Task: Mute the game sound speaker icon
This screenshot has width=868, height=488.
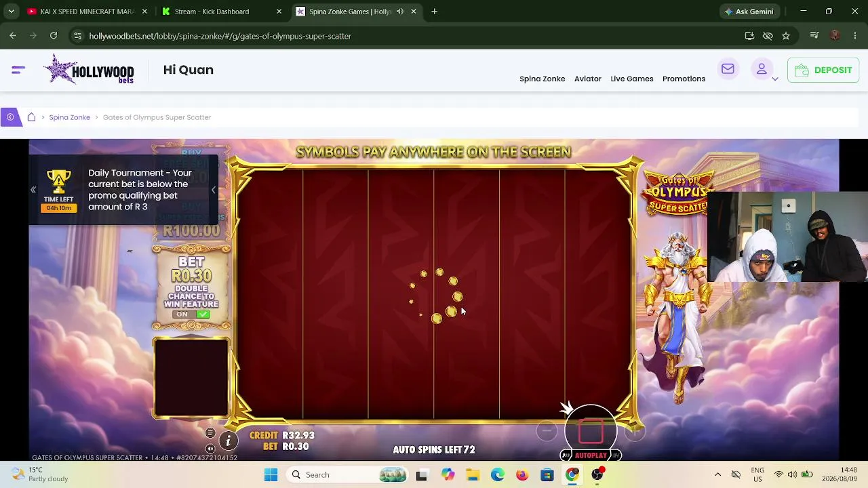Action: pyautogui.click(x=210, y=448)
